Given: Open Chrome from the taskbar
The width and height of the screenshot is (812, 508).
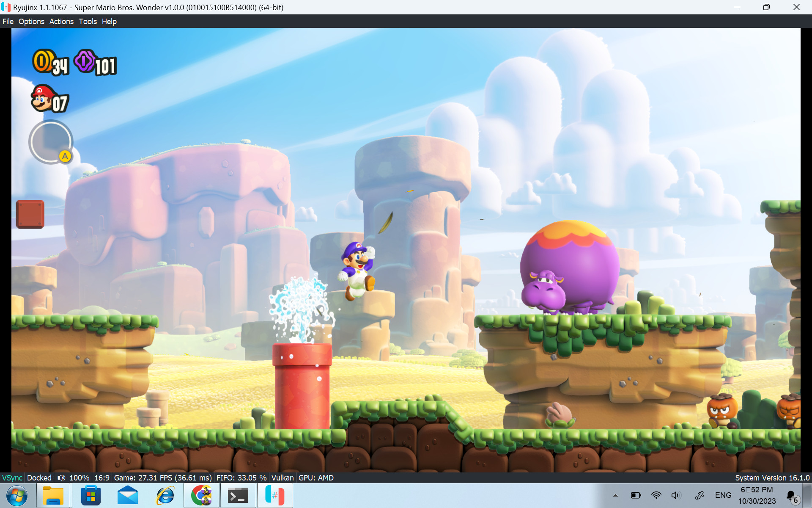Looking at the screenshot, I should [202, 495].
